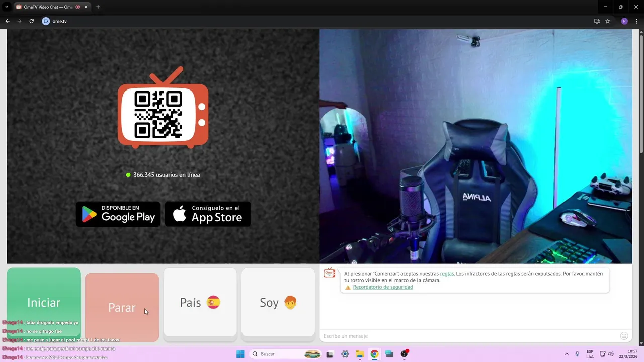Bookmark this page with star icon
Image resolution: width=644 pixels, height=362 pixels.
[x=608, y=21]
